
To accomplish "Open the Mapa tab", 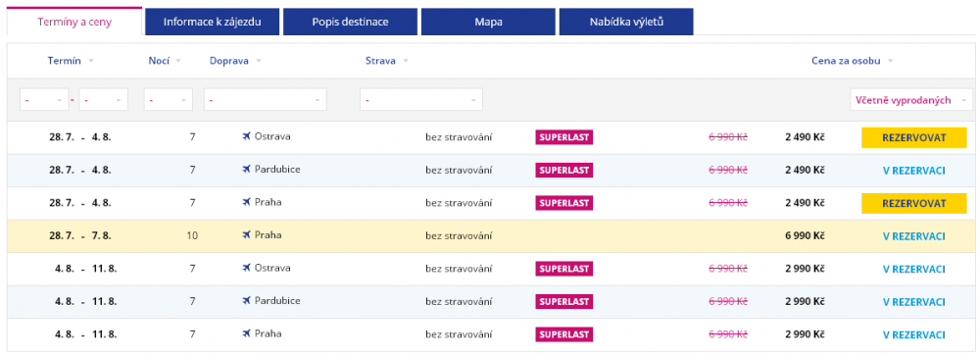I will (488, 22).
